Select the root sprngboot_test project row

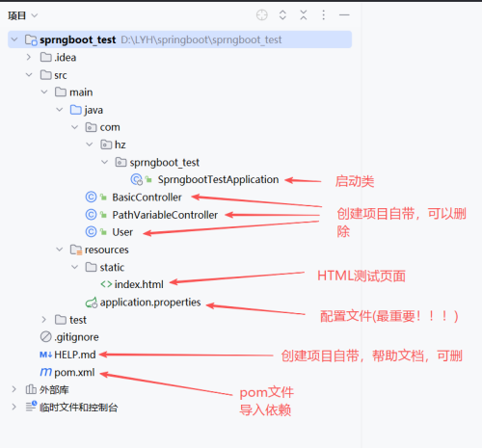tap(179, 40)
